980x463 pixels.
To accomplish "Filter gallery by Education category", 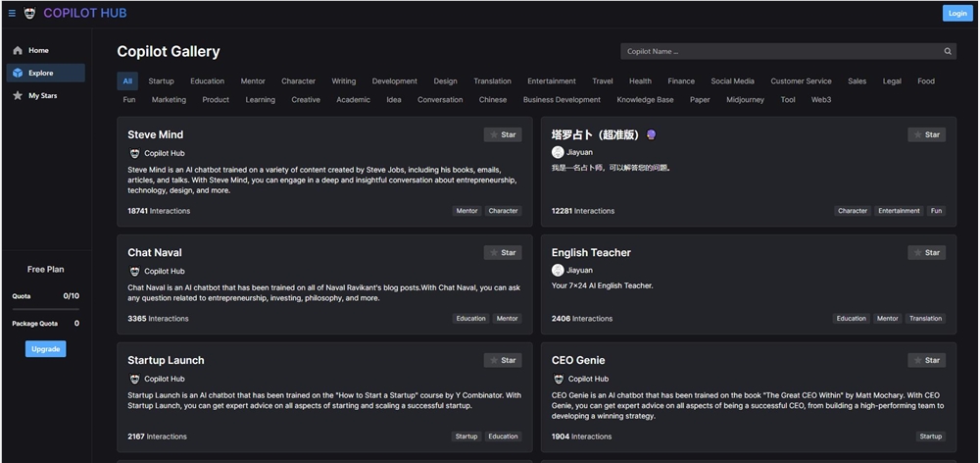I will pos(208,81).
